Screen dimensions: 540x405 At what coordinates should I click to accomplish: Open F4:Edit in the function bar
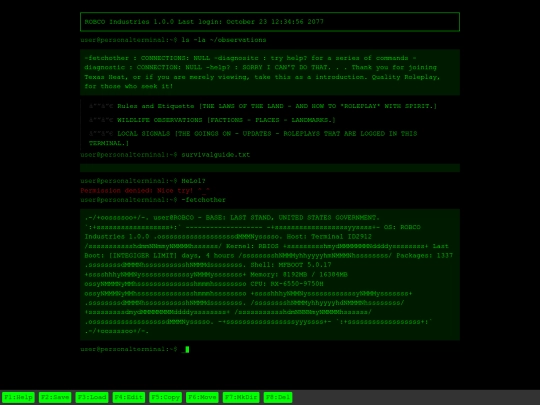coord(129,397)
